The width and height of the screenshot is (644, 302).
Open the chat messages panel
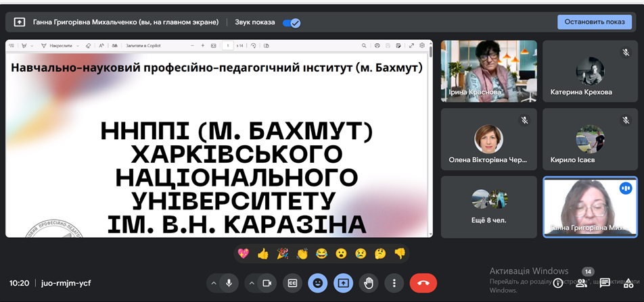(605, 282)
